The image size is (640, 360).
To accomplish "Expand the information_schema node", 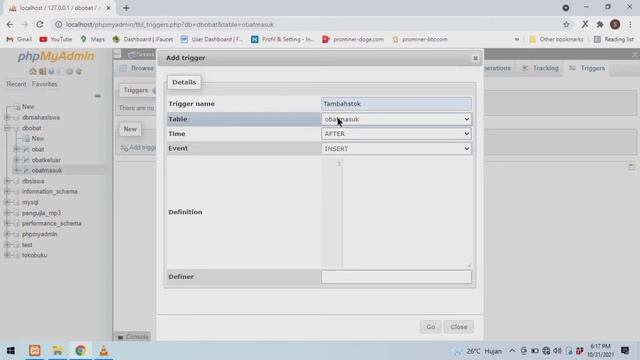I will [7, 192].
